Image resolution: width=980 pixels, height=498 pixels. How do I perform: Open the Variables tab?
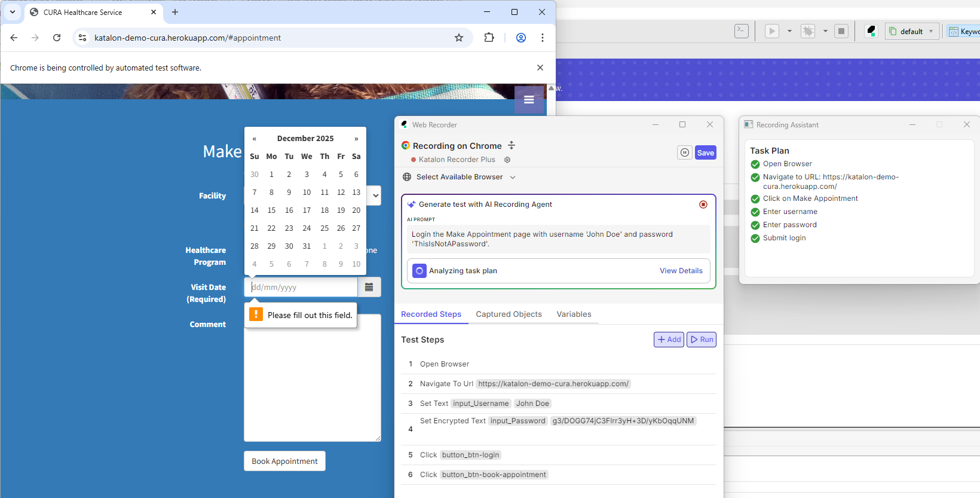(574, 314)
